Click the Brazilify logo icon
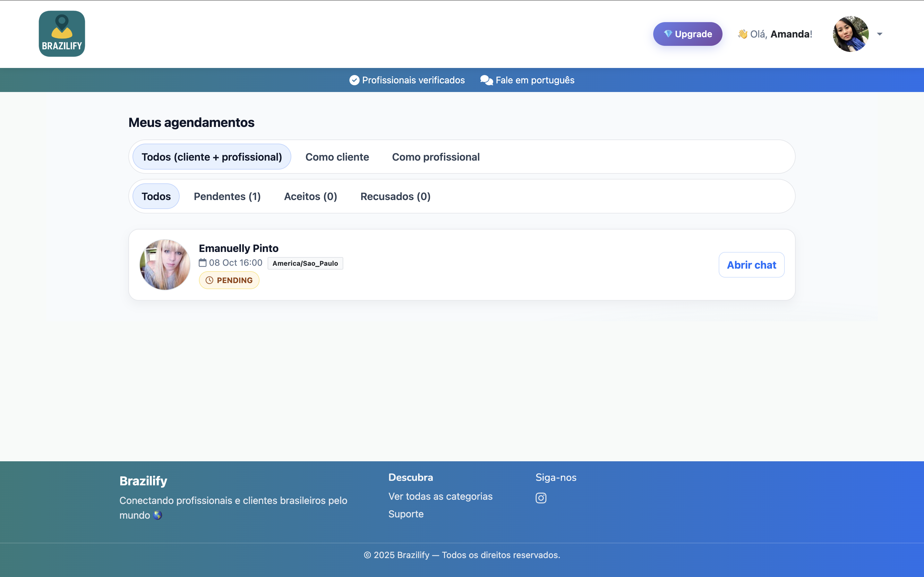 click(62, 34)
